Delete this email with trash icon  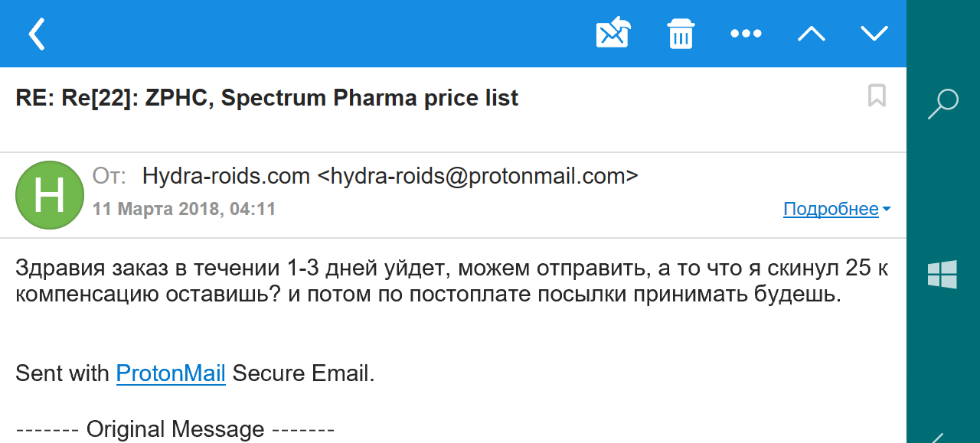click(x=680, y=34)
